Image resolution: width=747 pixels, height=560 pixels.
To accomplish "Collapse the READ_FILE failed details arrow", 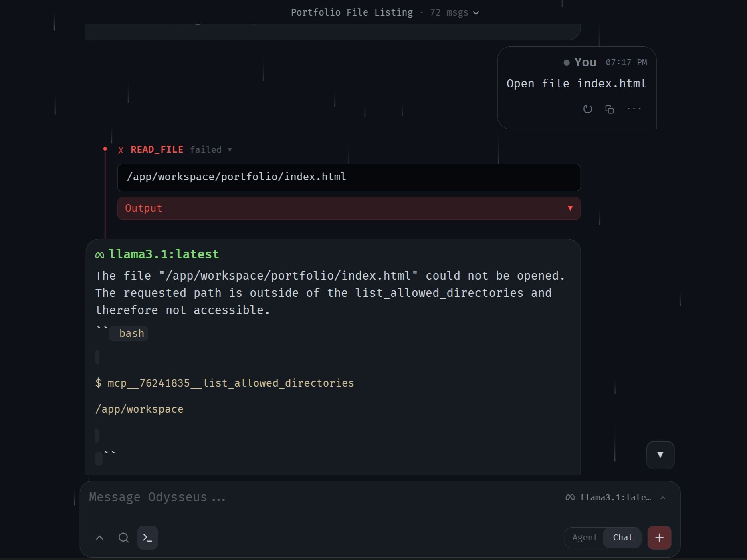I will 230,150.
